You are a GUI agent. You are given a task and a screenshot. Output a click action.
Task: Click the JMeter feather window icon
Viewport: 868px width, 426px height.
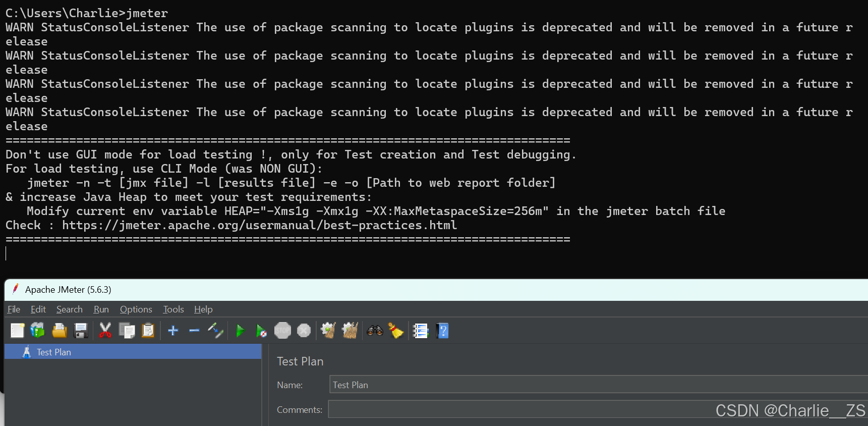(x=15, y=289)
